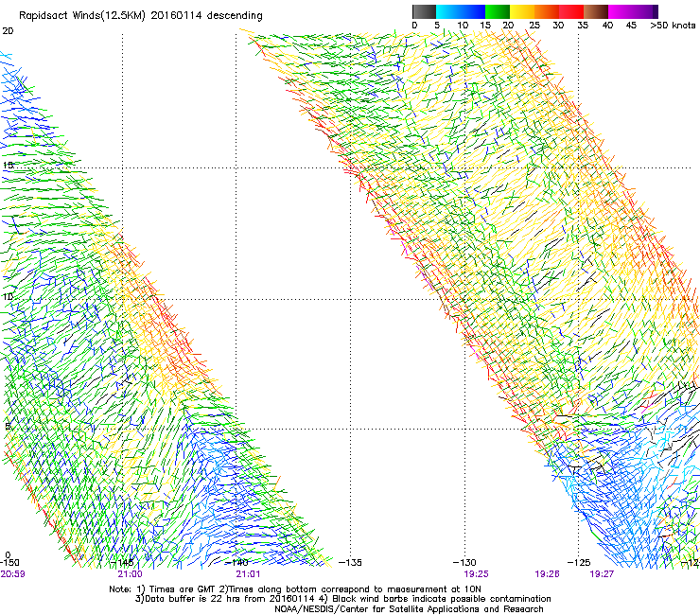This screenshot has height=615, width=700.
Task: Click the date '20160114' in the title
Action: [x=176, y=16]
